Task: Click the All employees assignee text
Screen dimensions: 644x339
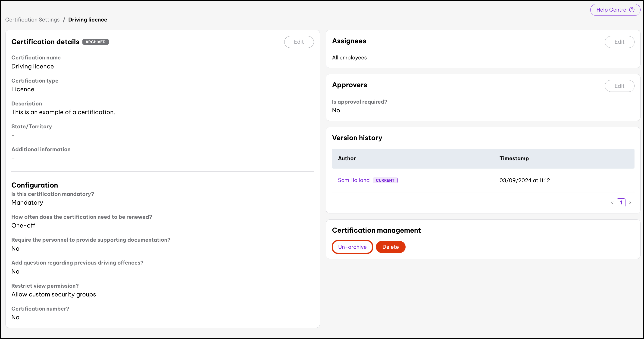Action: point(349,58)
